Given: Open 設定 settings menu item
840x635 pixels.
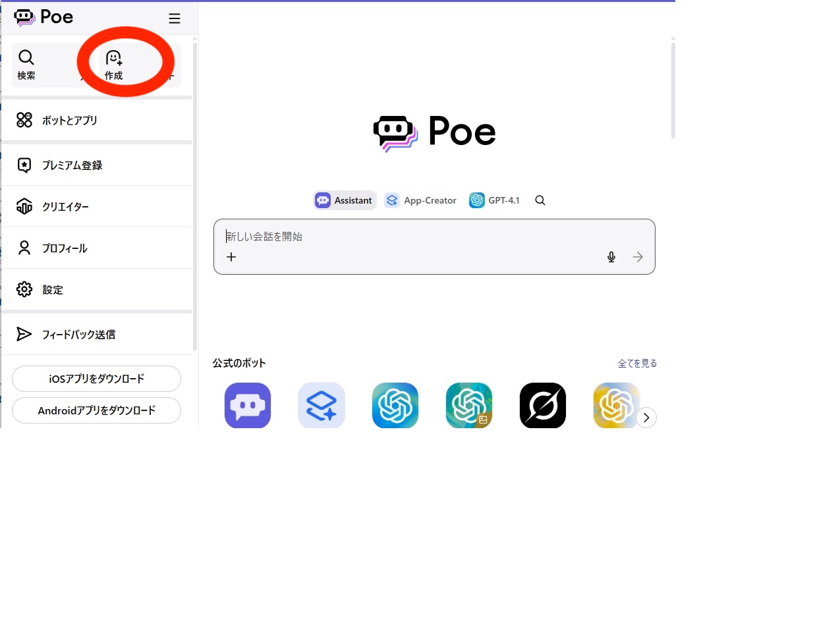Looking at the screenshot, I should coord(97,290).
